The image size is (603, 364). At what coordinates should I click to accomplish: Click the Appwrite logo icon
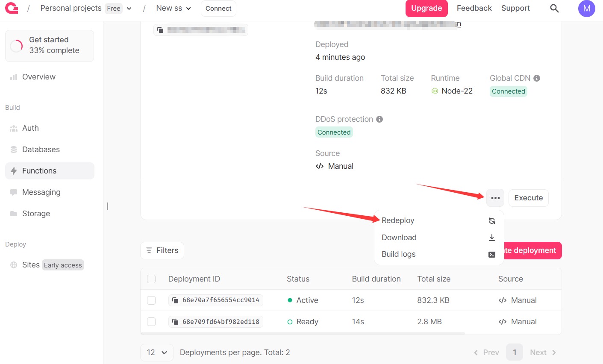coord(12,8)
